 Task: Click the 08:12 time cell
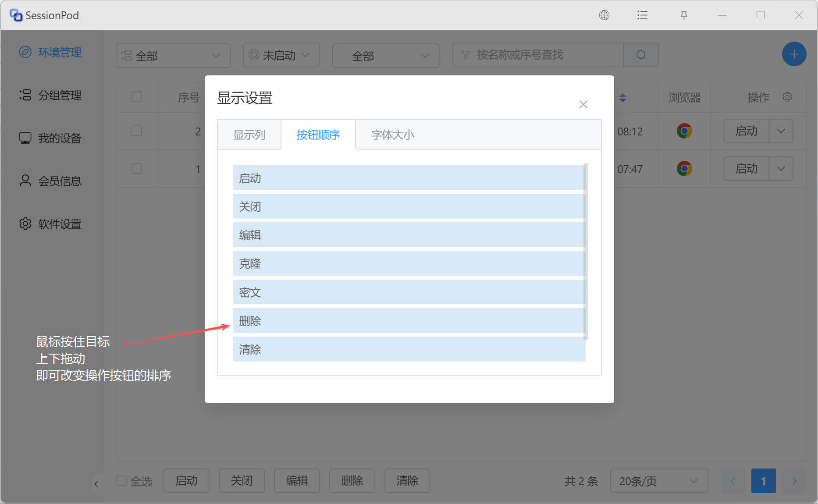click(630, 131)
